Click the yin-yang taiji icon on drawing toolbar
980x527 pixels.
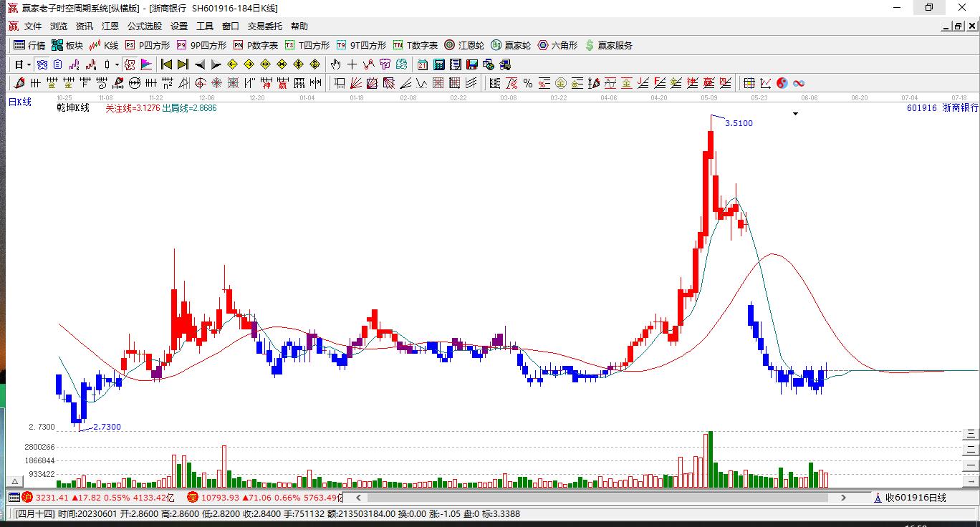point(782,83)
